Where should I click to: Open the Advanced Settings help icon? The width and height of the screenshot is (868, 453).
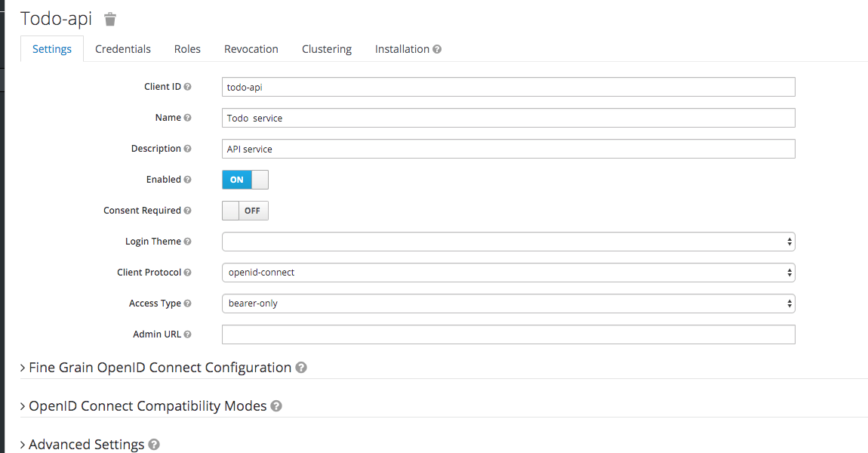point(154,444)
